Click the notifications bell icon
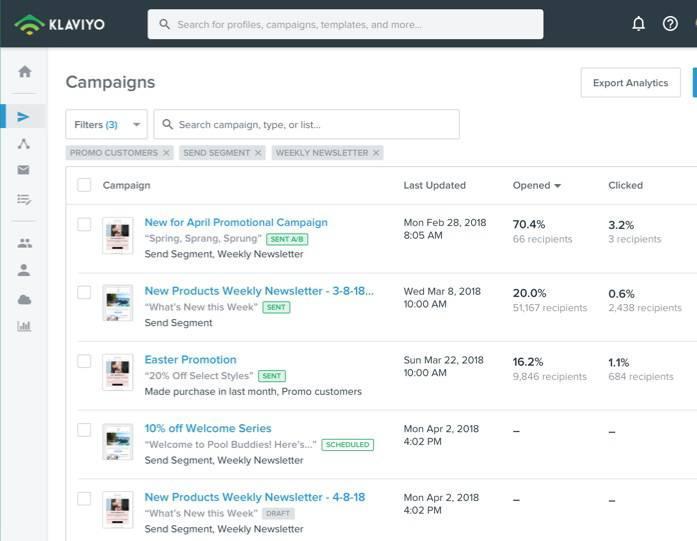Image resolution: width=697 pixels, height=541 pixels. pyautogui.click(x=638, y=24)
